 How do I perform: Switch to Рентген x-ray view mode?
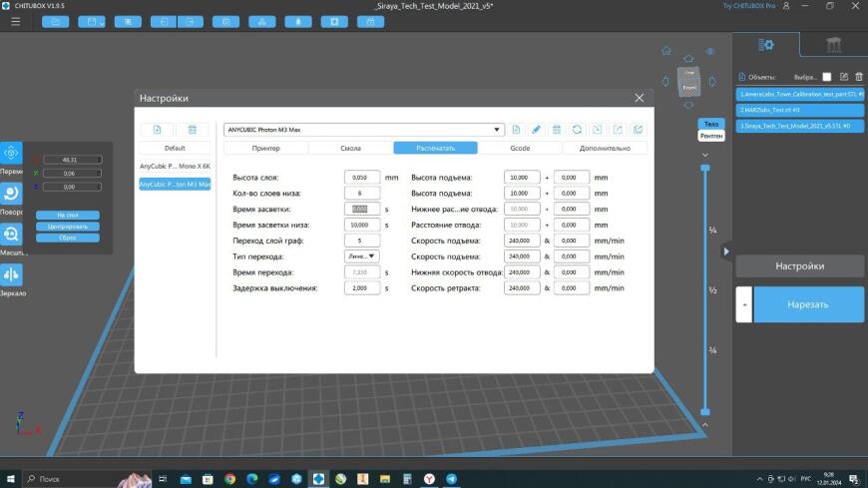click(x=711, y=136)
